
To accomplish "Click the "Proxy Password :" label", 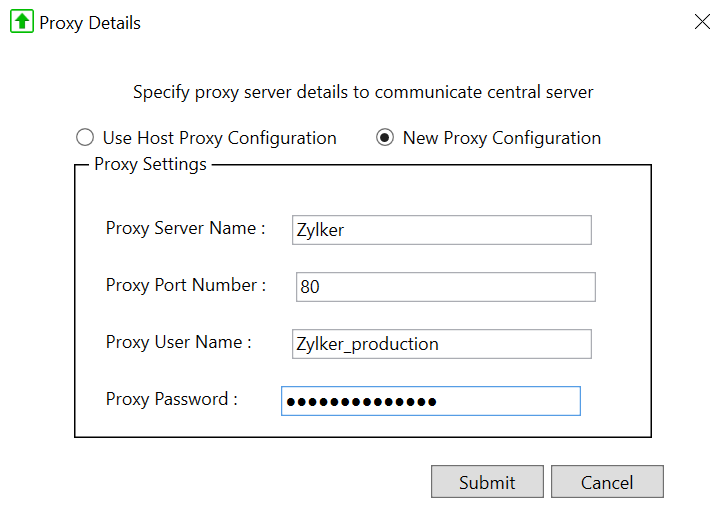I will [x=172, y=399].
